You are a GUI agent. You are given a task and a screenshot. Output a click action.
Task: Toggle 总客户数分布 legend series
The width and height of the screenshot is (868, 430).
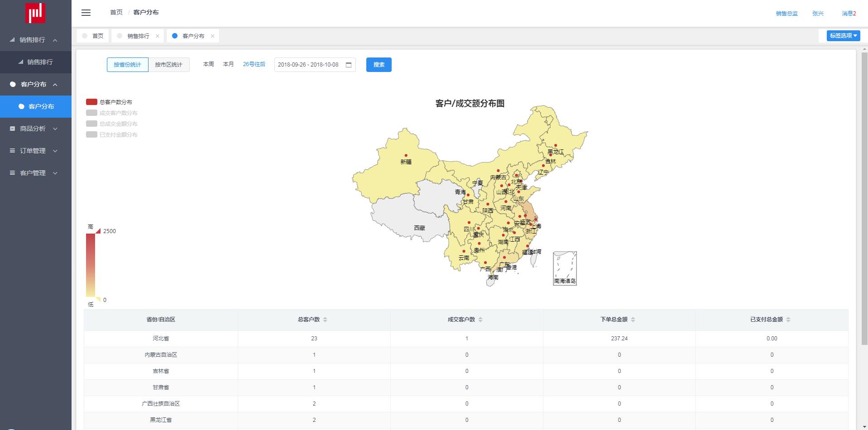(109, 102)
